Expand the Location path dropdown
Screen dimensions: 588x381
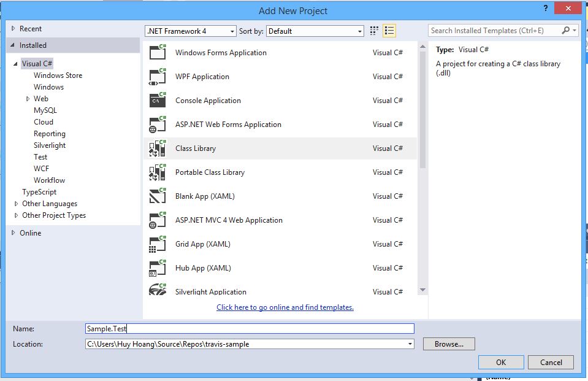(410, 344)
